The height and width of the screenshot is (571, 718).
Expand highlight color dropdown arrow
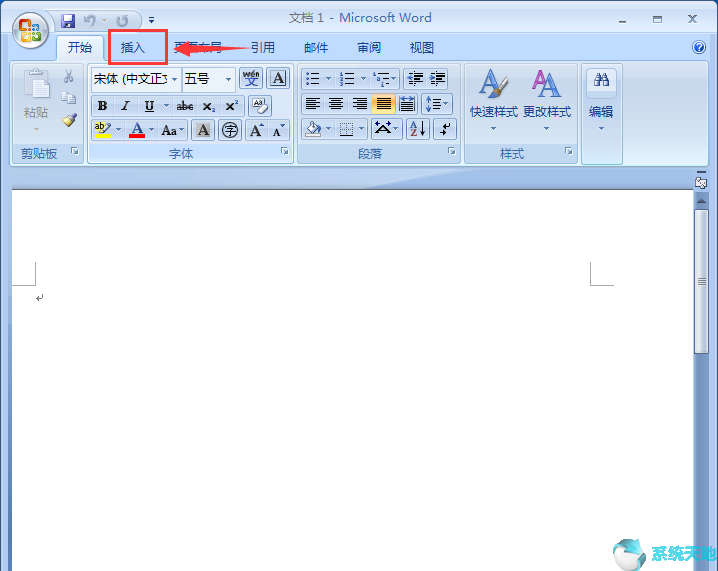119,130
